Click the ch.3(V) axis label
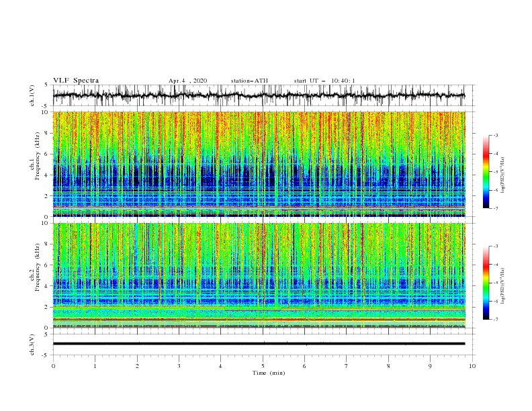Viewport: 532px width, 411px height. coord(32,345)
